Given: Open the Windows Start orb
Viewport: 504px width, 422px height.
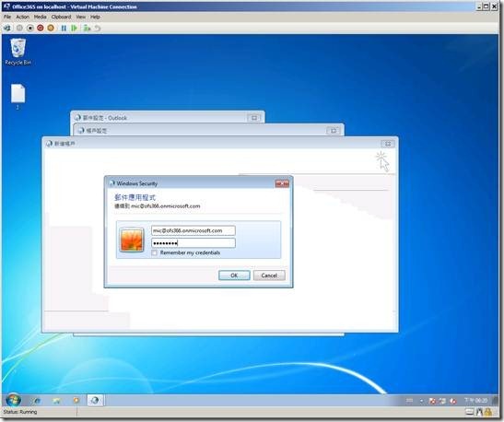Looking at the screenshot, I should pos(13,400).
